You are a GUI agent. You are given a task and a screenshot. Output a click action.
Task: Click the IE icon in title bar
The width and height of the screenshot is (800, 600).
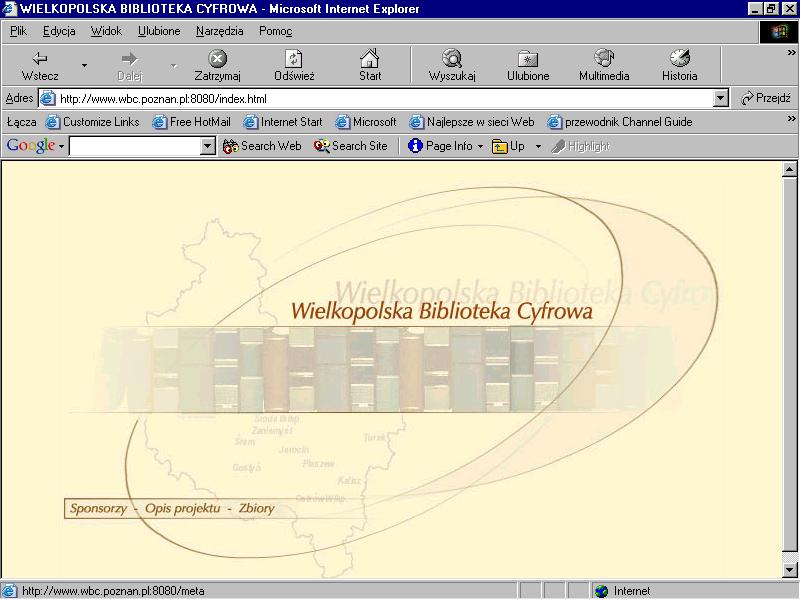click(9, 9)
